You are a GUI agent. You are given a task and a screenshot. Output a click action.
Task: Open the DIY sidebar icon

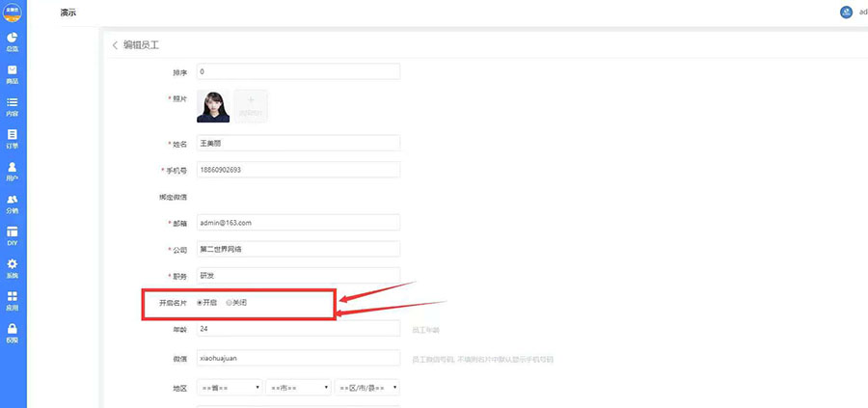point(13,236)
